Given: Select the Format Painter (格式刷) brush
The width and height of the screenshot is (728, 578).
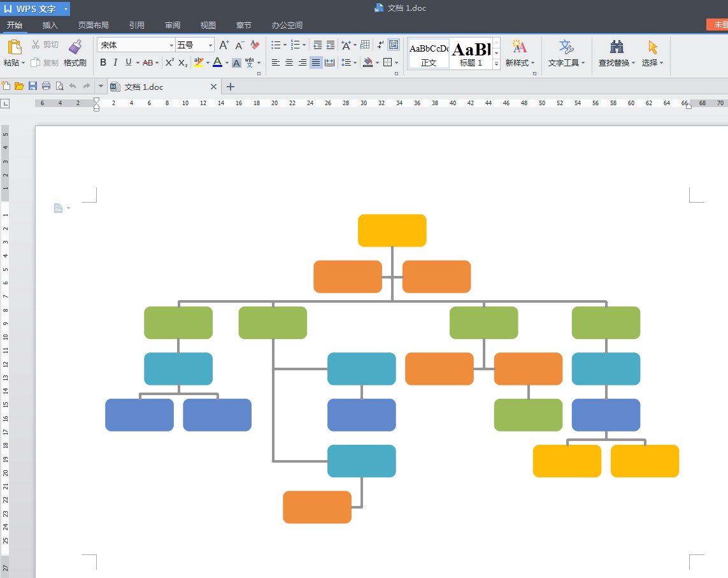Looking at the screenshot, I should [75, 47].
